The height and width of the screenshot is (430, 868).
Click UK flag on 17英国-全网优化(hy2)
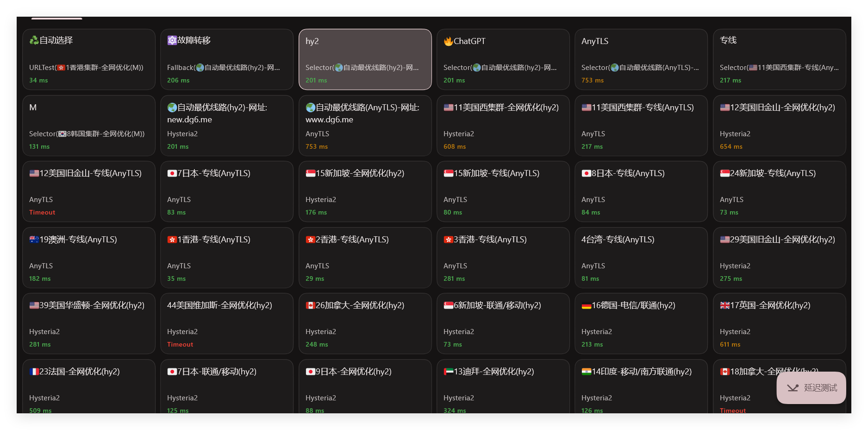coord(725,305)
